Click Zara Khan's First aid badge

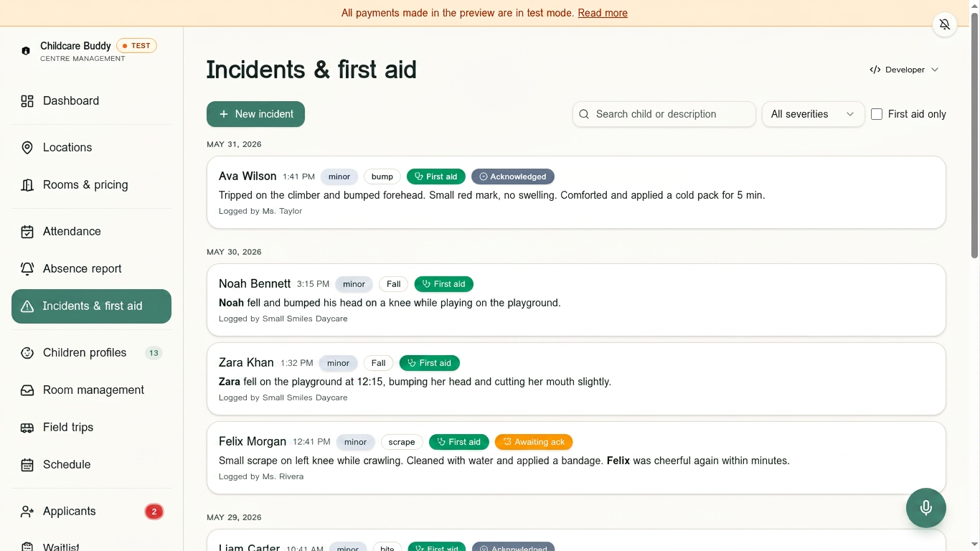430,363
